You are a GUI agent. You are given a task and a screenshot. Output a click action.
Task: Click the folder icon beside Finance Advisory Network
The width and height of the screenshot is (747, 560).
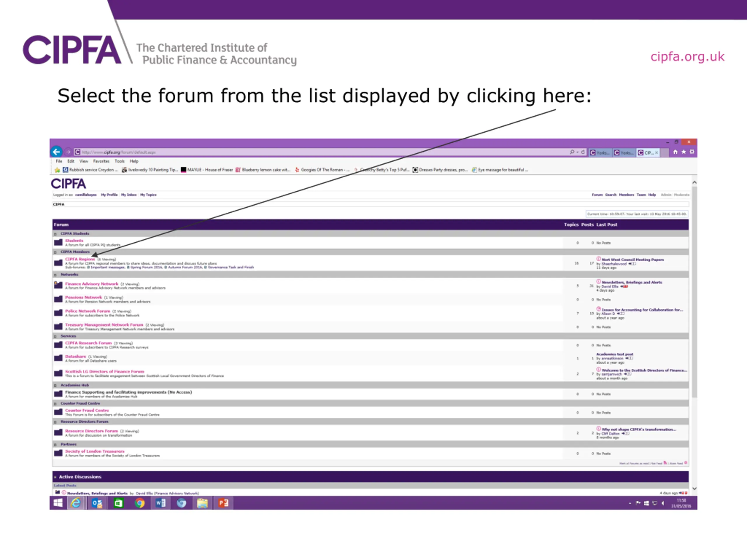(58, 285)
